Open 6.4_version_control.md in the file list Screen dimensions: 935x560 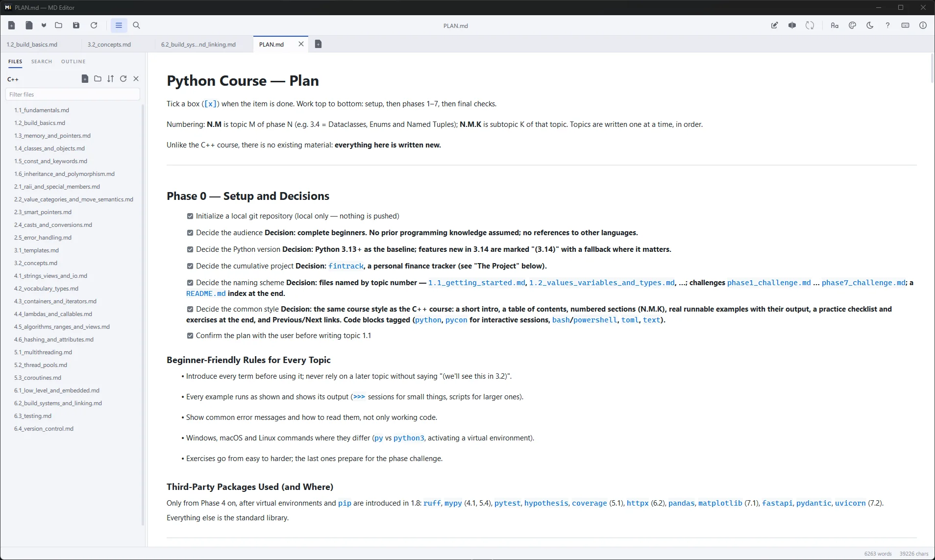click(x=44, y=429)
